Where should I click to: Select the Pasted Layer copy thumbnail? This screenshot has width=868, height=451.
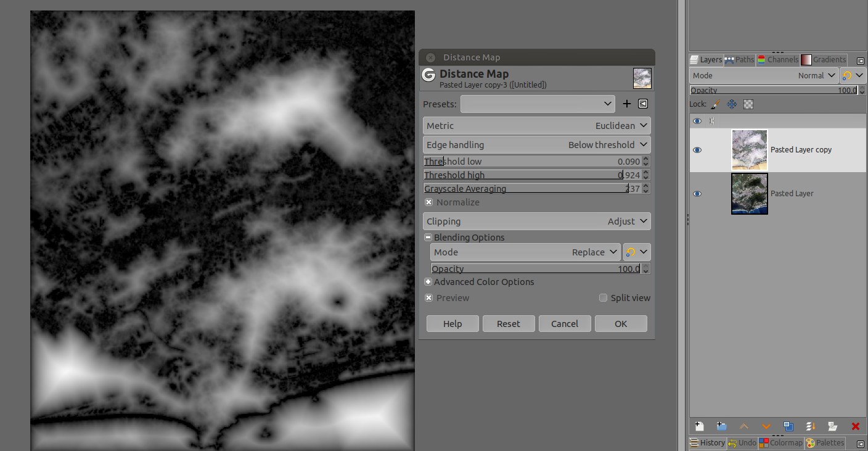point(750,150)
